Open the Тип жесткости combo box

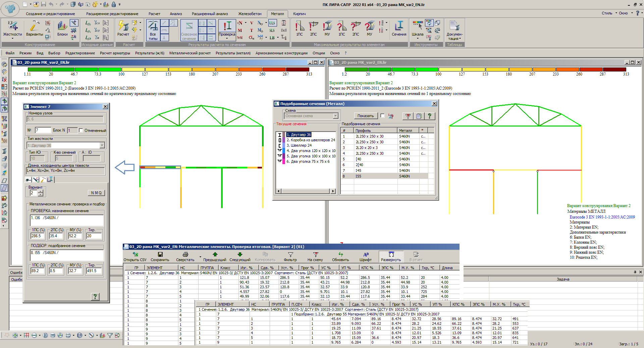click(x=102, y=145)
